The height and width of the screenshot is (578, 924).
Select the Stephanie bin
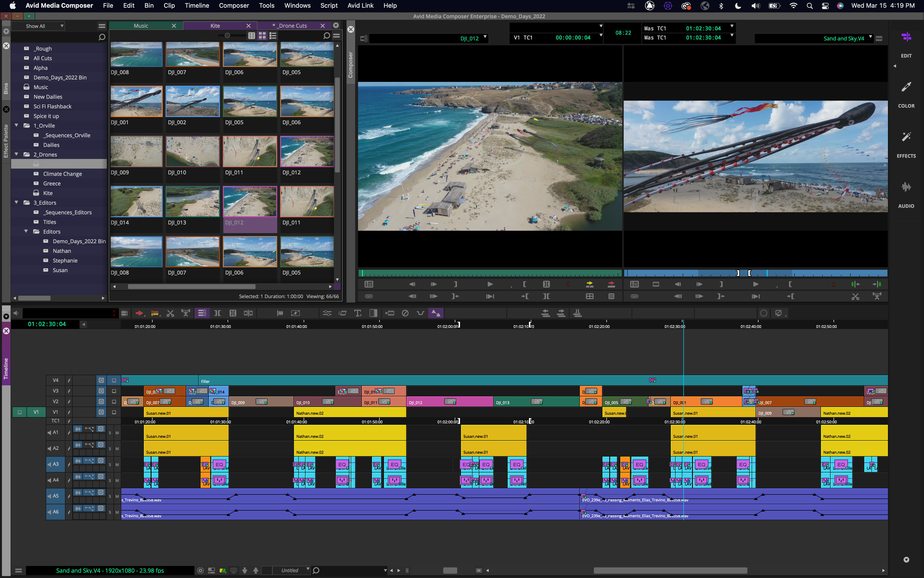click(x=65, y=260)
